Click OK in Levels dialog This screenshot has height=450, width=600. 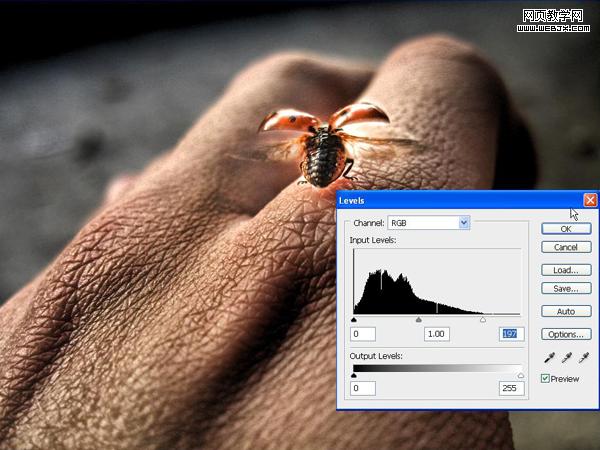coord(566,229)
